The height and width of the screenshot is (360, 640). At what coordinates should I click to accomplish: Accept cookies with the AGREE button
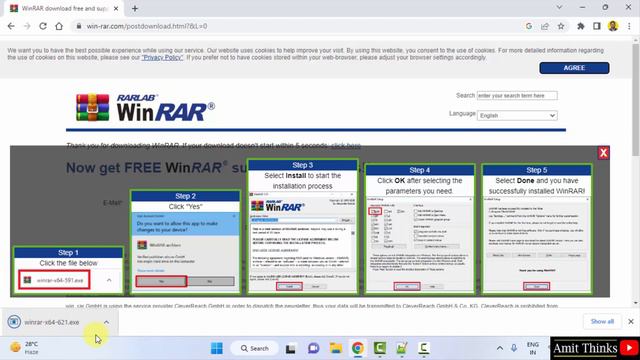[x=574, y=68]
